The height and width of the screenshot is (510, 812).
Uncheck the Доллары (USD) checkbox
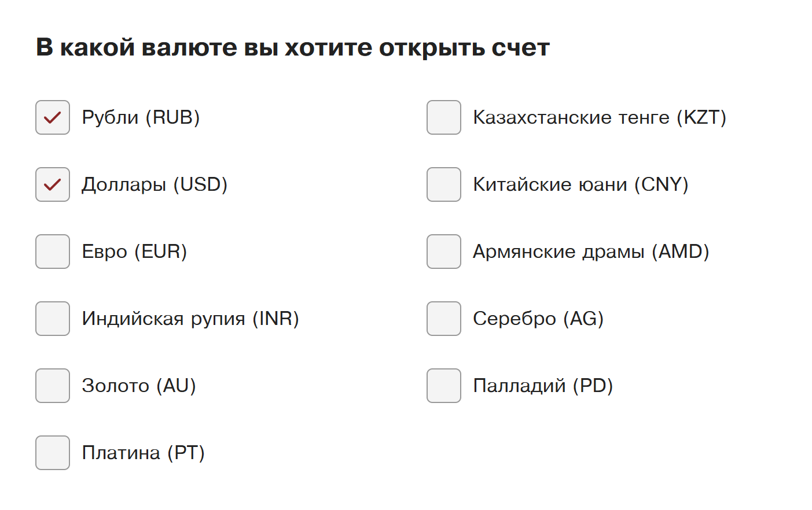point(53,184)
